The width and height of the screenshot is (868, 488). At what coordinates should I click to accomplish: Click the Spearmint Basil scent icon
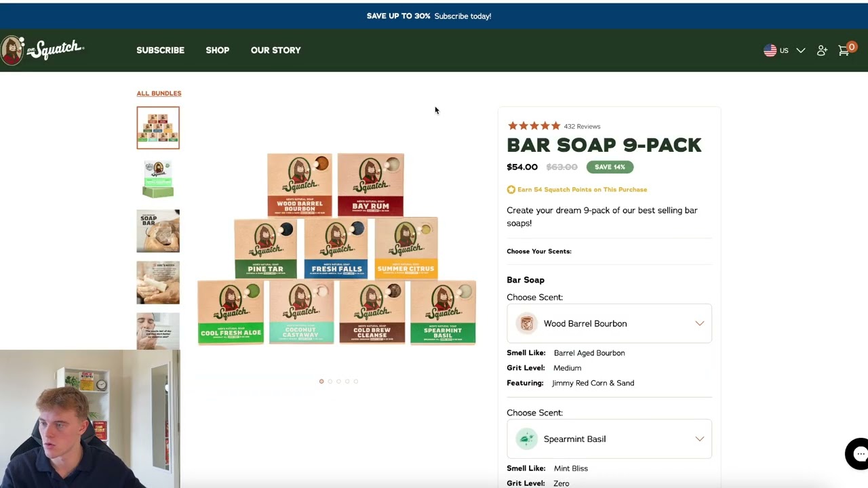(x=526, y=439)
